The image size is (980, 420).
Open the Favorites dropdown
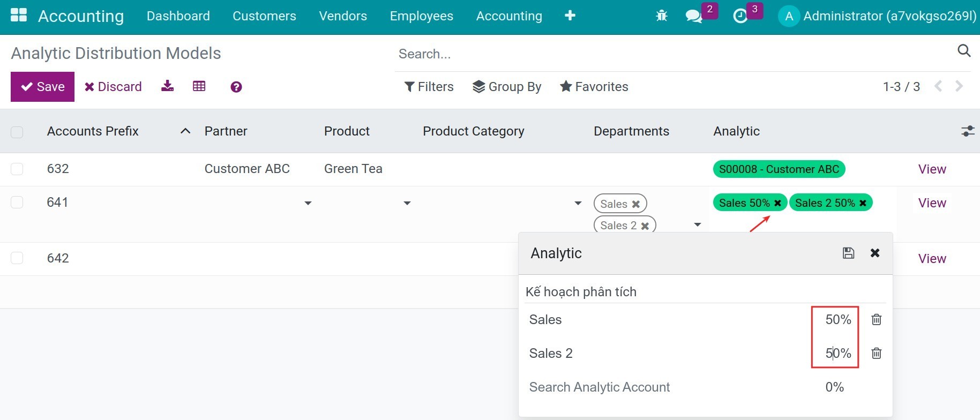tap(594, 86)
